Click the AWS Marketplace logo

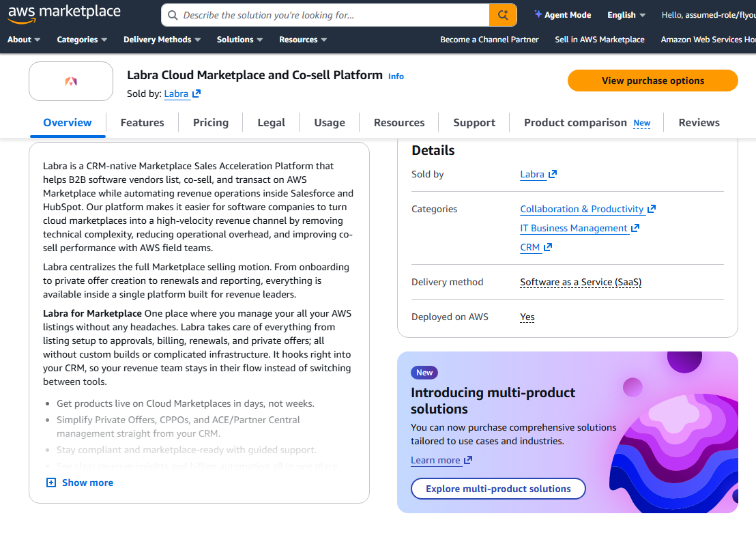(64, 14)
